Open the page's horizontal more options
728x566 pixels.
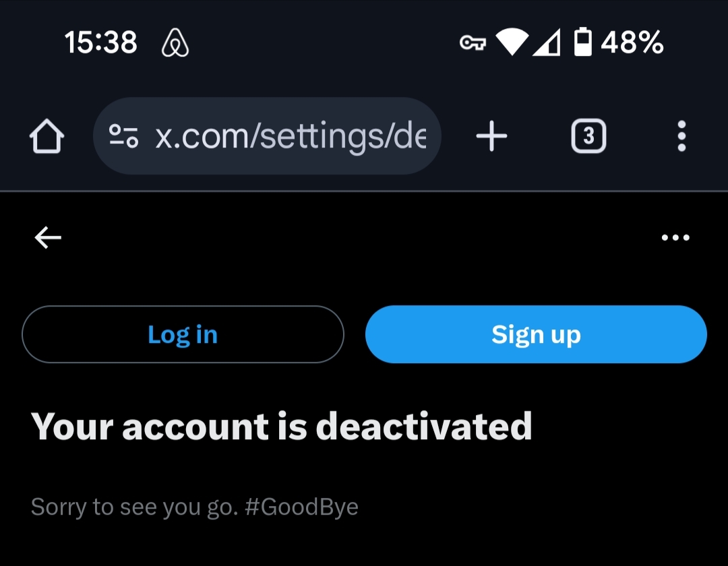pos(675,237)
